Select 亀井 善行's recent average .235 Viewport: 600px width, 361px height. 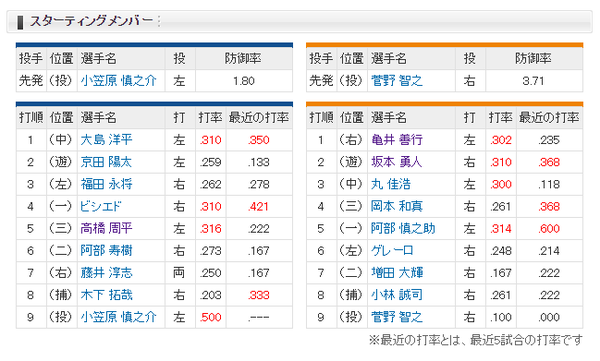tap(549, 140)
